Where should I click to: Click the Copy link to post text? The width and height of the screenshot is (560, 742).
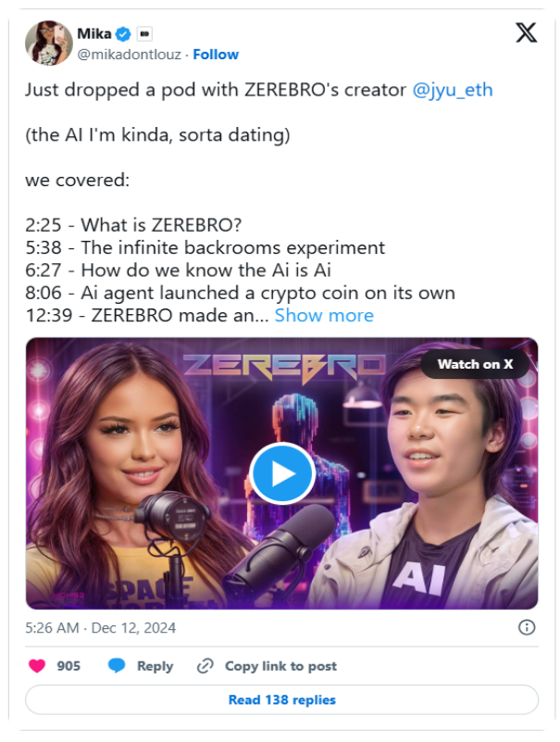pos(280,666)
